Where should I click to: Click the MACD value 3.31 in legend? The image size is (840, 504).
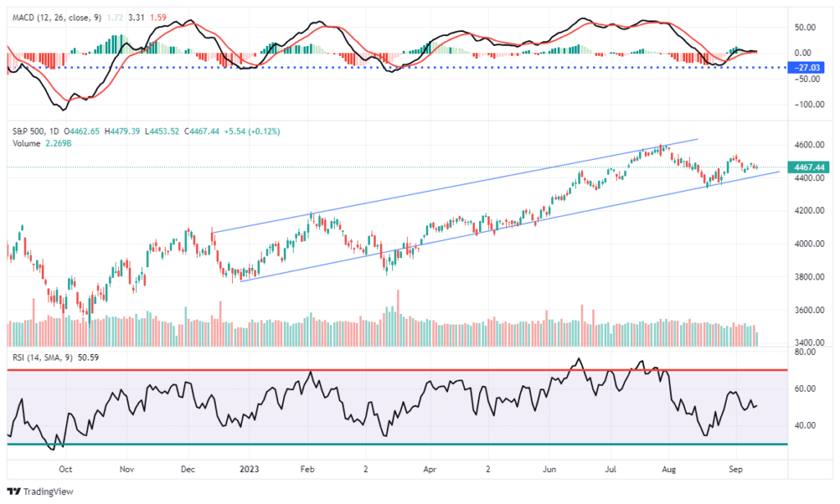pyautogui.click(x=137, y=17)
